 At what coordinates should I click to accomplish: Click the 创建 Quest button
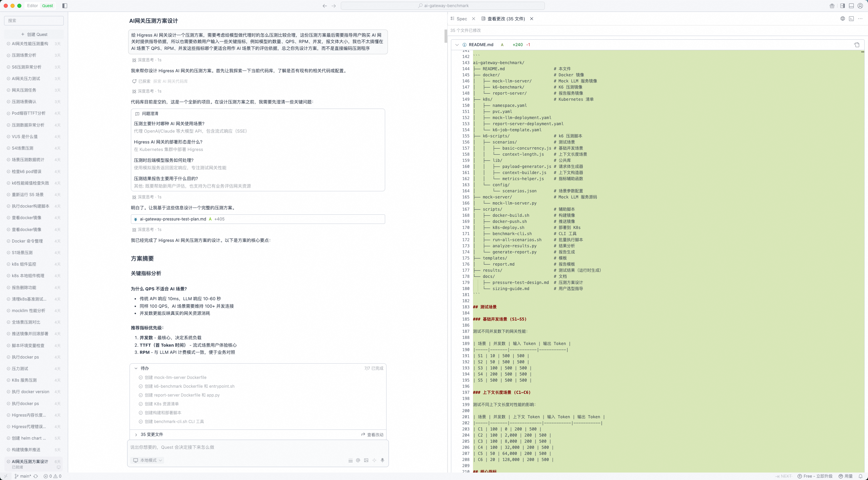point(34,34)
